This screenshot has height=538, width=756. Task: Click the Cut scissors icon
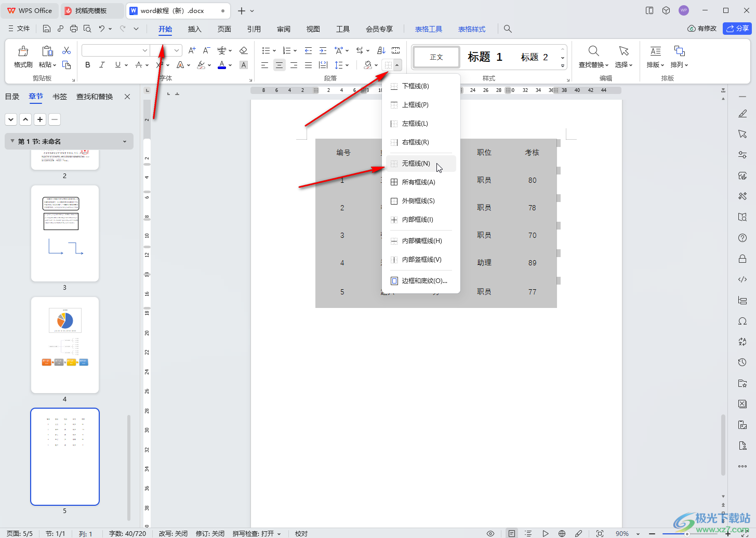(67, 50)
